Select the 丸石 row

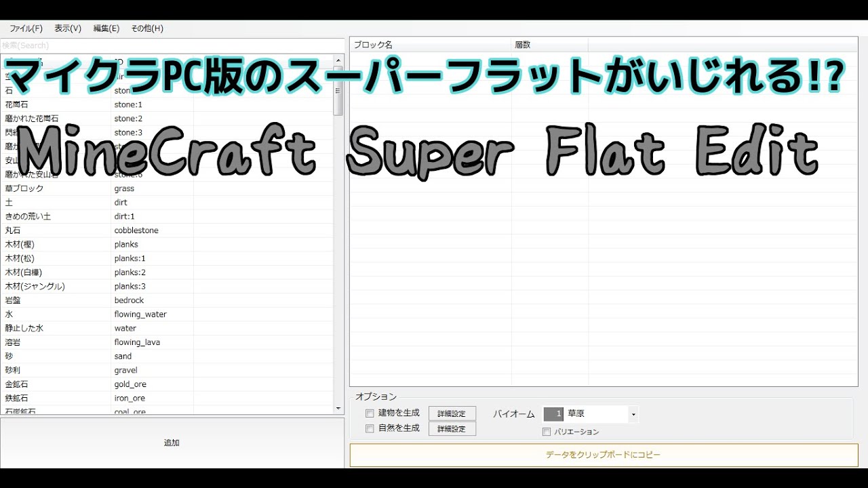[x=167, y=230]
